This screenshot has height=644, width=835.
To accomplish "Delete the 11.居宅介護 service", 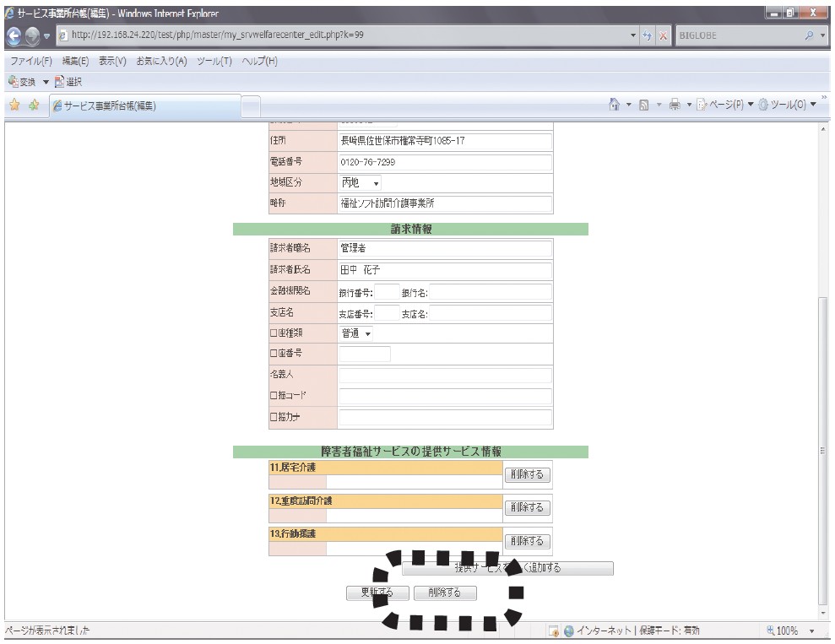I will coord(527,474).
